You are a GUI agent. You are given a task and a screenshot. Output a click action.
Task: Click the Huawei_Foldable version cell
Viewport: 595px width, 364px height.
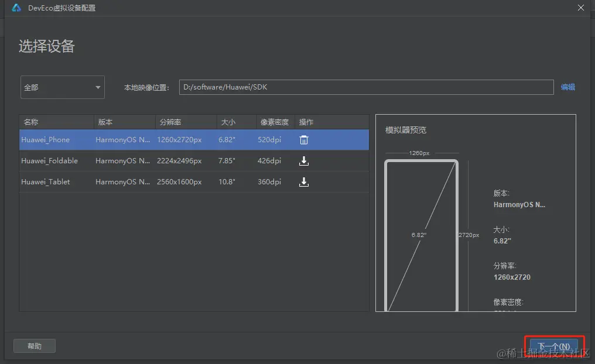[x=123, y=161]
